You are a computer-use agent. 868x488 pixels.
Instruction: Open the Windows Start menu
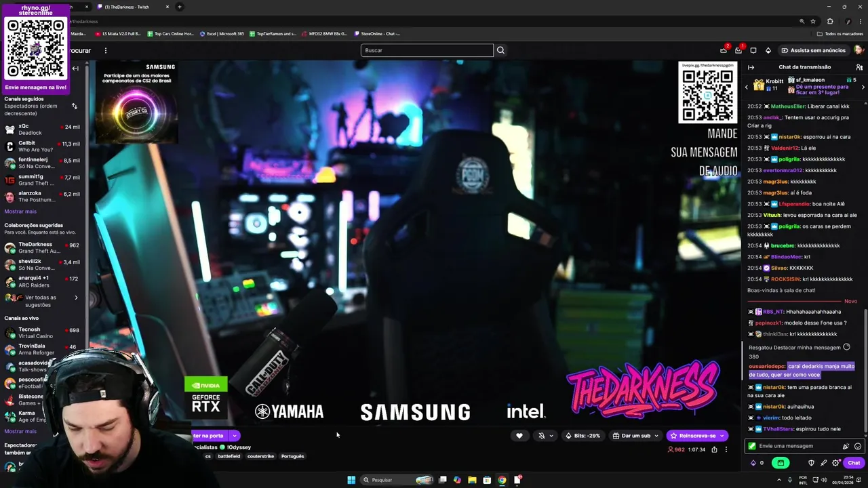coord(351,480)
